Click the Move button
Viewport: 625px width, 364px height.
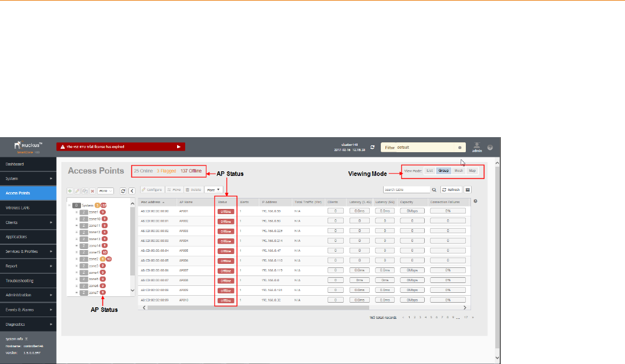174,190
